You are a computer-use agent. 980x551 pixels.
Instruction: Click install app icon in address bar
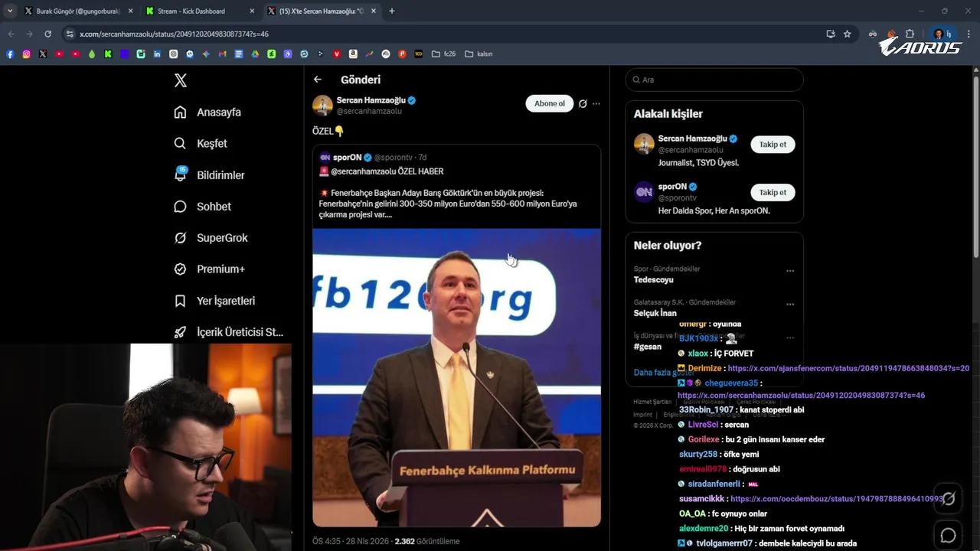(830, 34)
